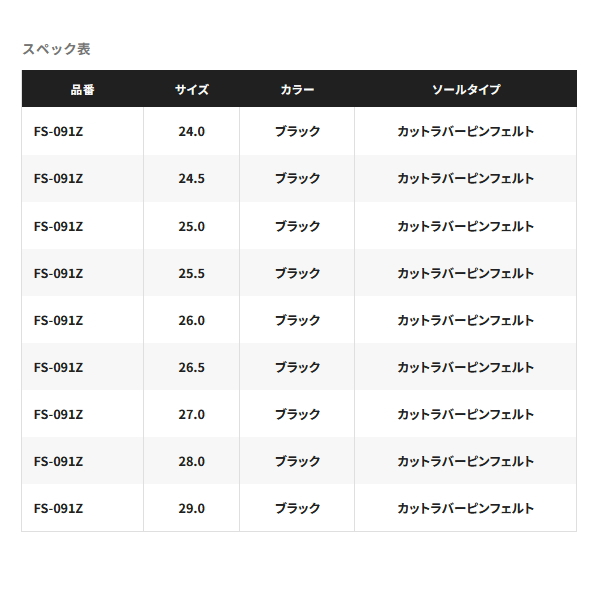The height and width of the screenshot is (600, 600).
Task: Select the 品番 column header
Action: (x=82, y=90)
